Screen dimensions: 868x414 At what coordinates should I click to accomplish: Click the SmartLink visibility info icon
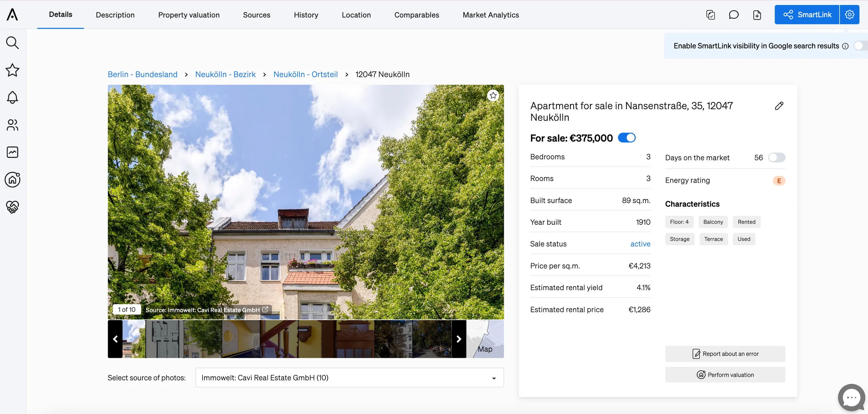pos(846,46)
